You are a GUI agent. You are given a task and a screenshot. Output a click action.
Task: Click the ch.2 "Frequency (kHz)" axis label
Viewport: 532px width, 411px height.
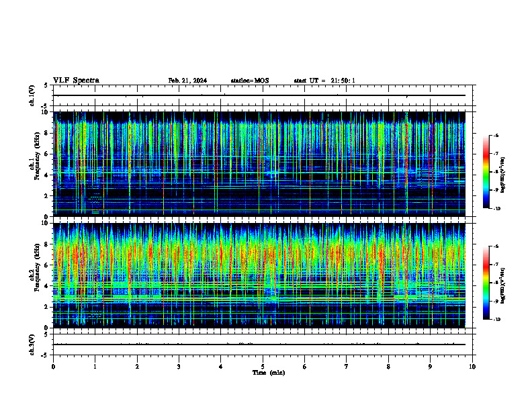point(37,267)
